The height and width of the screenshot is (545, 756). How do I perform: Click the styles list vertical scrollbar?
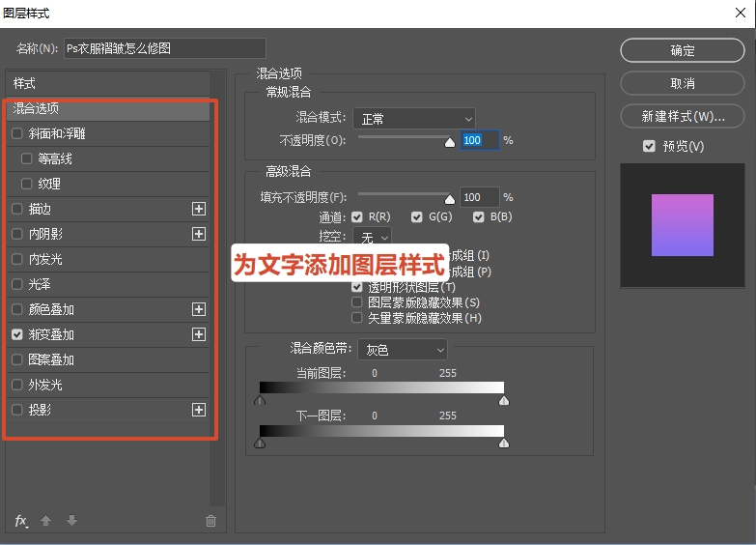[218, 288]
